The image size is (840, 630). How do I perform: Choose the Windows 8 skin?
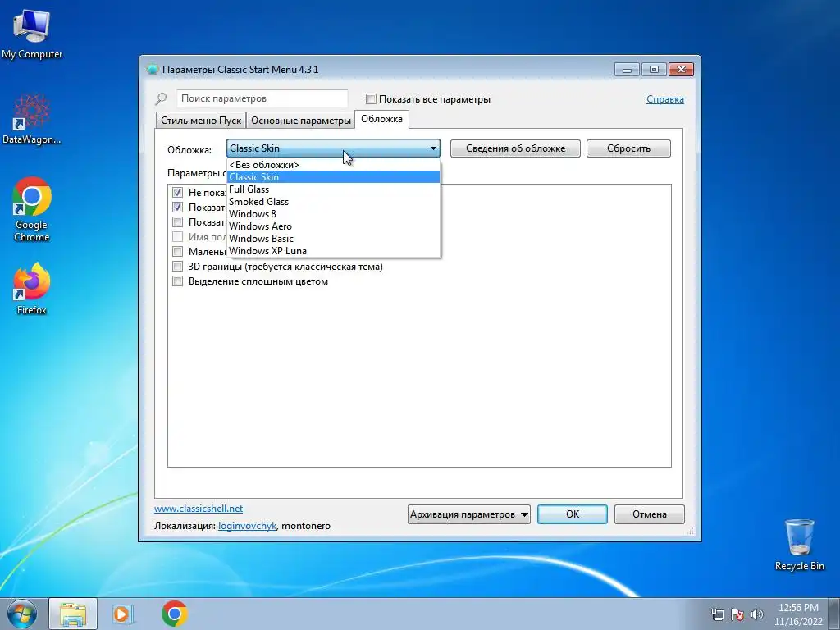pos(333,214)
